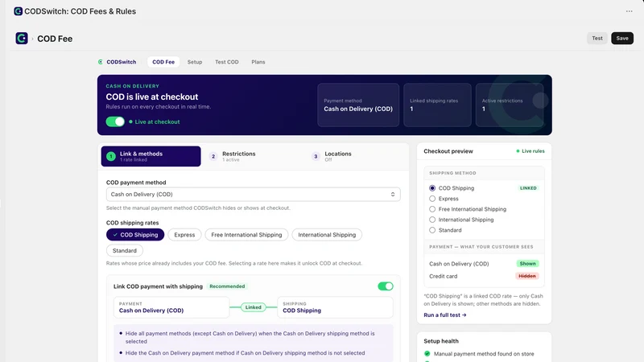This screenshot has height=362, width=644.
Task: Click the Hidden badge for Credit card
Action: (527, 276)
